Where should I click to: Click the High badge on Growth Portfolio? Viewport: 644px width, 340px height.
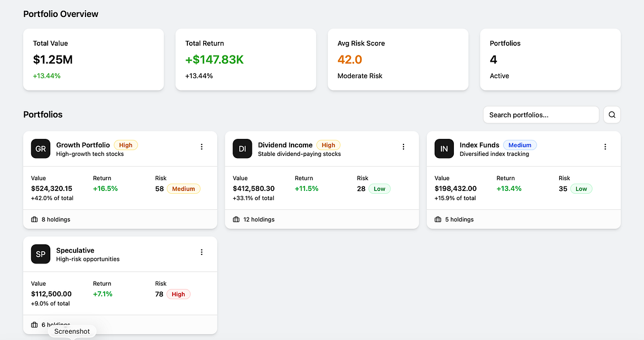point(126,145)
